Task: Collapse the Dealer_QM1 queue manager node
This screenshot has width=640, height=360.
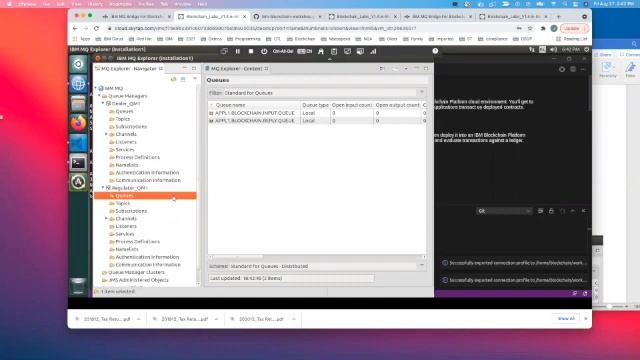Action: pos(103,104)
